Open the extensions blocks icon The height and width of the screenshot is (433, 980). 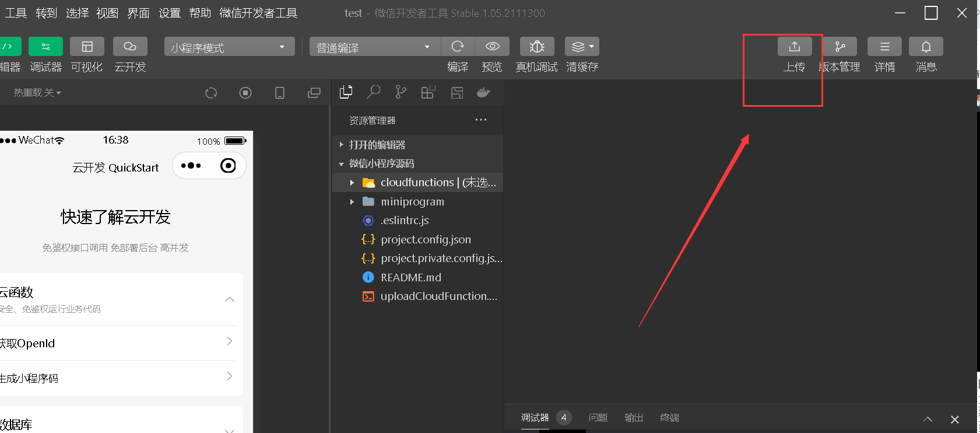point(428,92)
